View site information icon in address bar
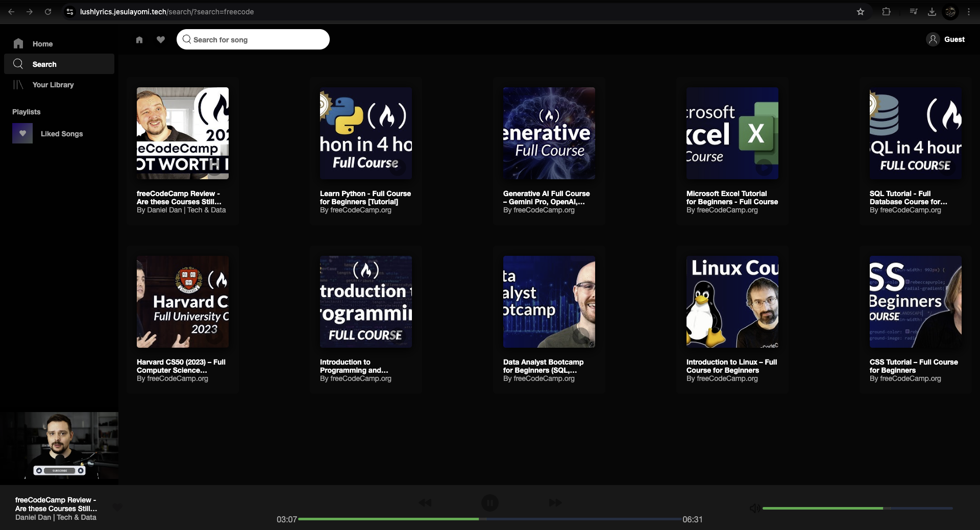Screen dimensions: 980x530 tap(70, 11)
